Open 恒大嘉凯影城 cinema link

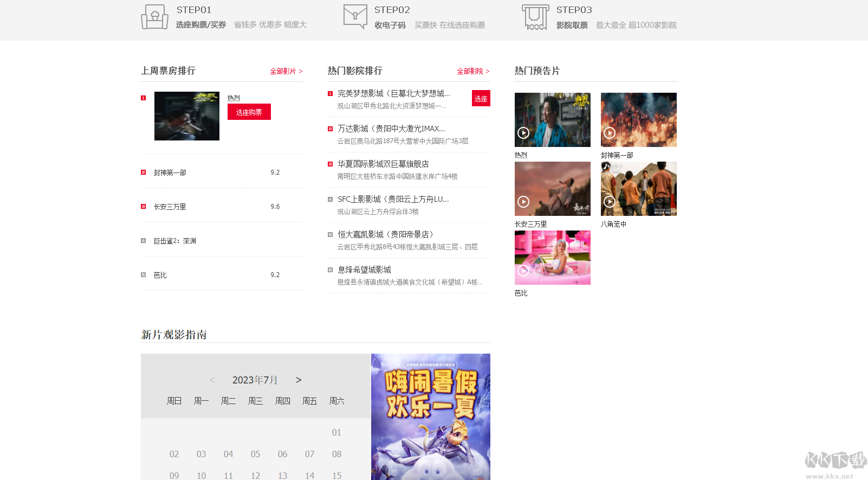click(385, 234)
